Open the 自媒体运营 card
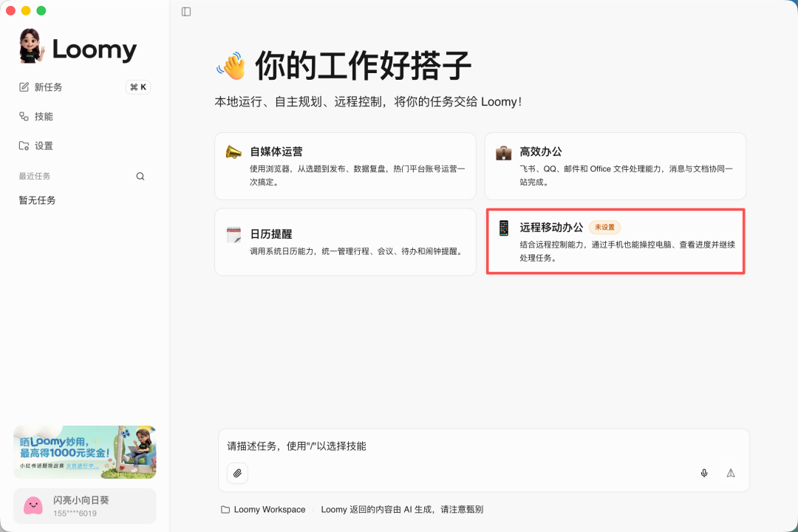 tap(345, 166)
